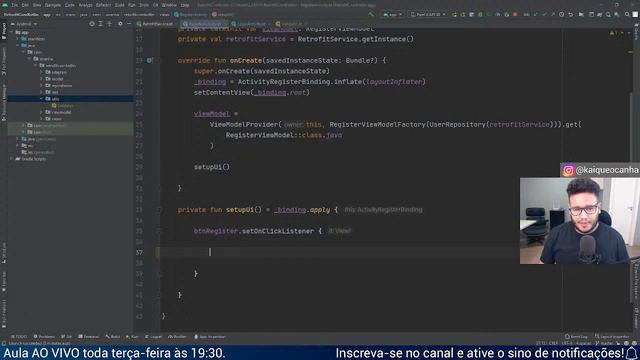Click the Project vertical side tab
640x360 pixels.
click(4, 32)
